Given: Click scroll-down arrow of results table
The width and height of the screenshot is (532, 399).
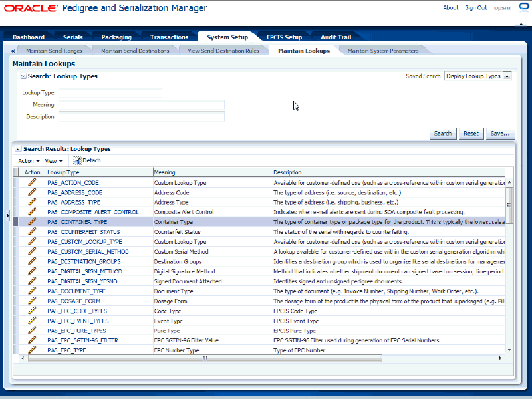Looking at the screenshot, I should pos(509,350).
